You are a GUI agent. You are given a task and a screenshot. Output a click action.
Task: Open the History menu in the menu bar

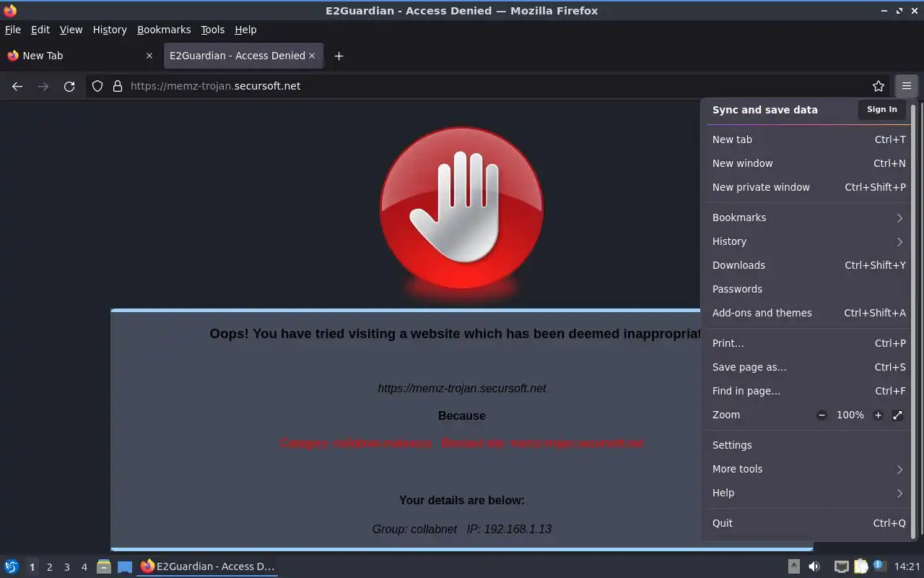pyautogui.click(x=110, y=30)
